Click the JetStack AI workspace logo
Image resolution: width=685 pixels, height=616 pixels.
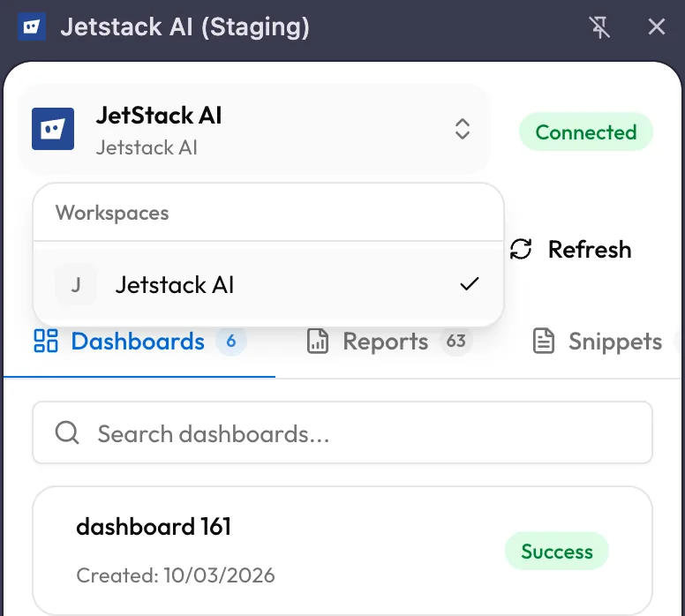(53, 129)
